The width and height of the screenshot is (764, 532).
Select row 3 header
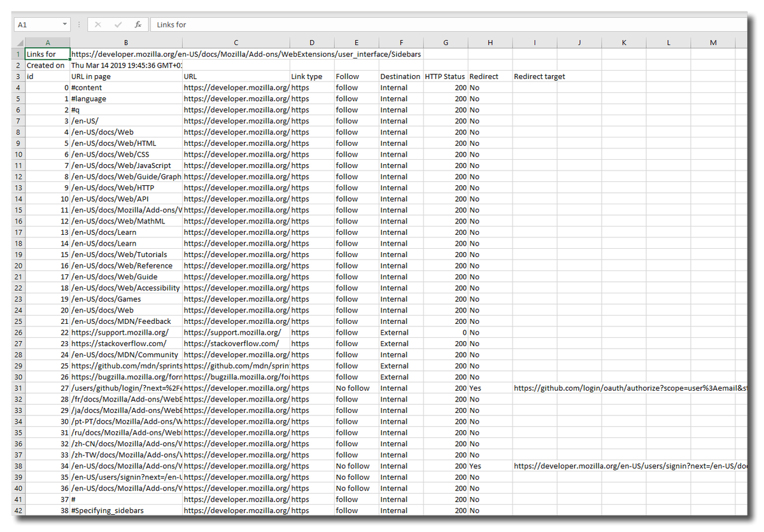pyautogui.click(x=18, y=76)
